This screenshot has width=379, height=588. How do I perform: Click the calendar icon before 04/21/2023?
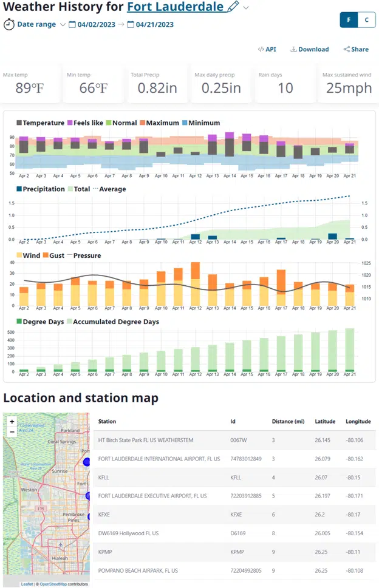pyautogui.click(x=131, y=25)
